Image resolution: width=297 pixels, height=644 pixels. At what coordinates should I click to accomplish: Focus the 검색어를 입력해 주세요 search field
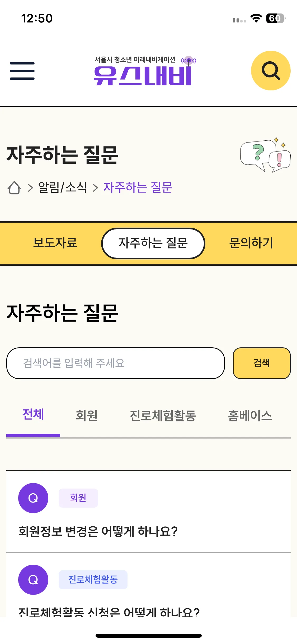(x=116, y=363)
